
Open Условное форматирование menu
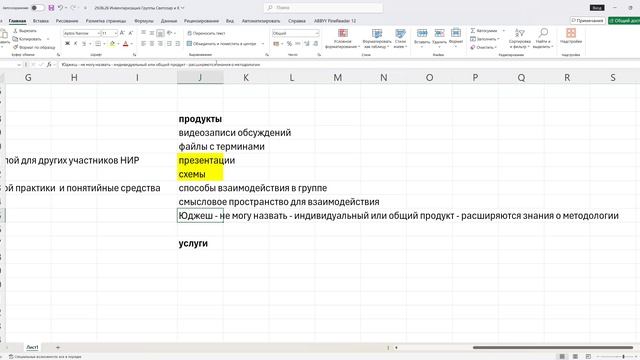pos(342,38)
